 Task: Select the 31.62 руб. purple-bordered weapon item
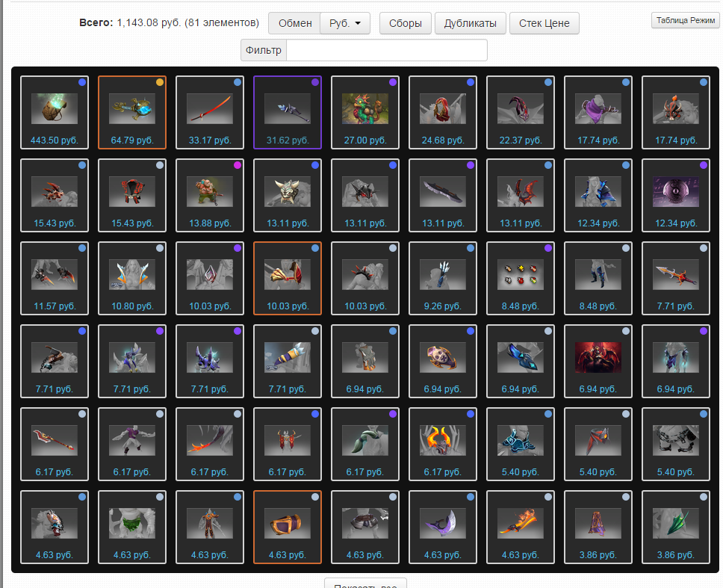coord(288,113)
